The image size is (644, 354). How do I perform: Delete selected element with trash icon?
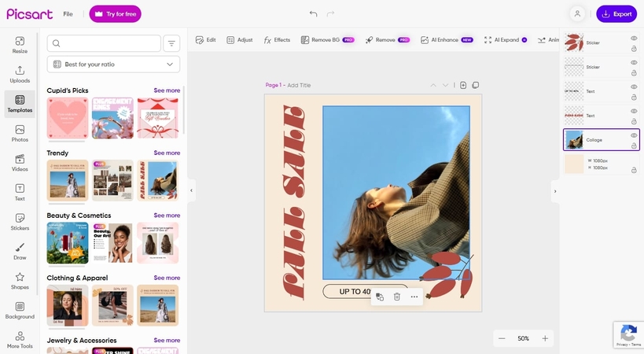click(x=397, y=297)
